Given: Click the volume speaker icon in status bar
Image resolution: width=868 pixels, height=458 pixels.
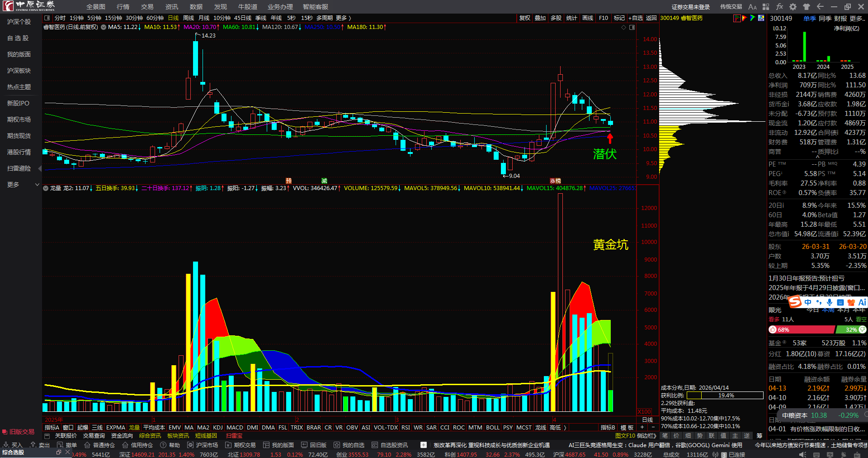Looking at the screenshot, I should [x=802, y=454].
